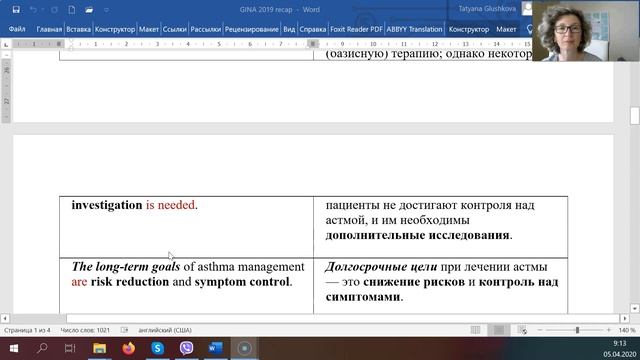Open the Справка ribbon tab
Screen dimensions: 640x360
click(x=313, y=29)
